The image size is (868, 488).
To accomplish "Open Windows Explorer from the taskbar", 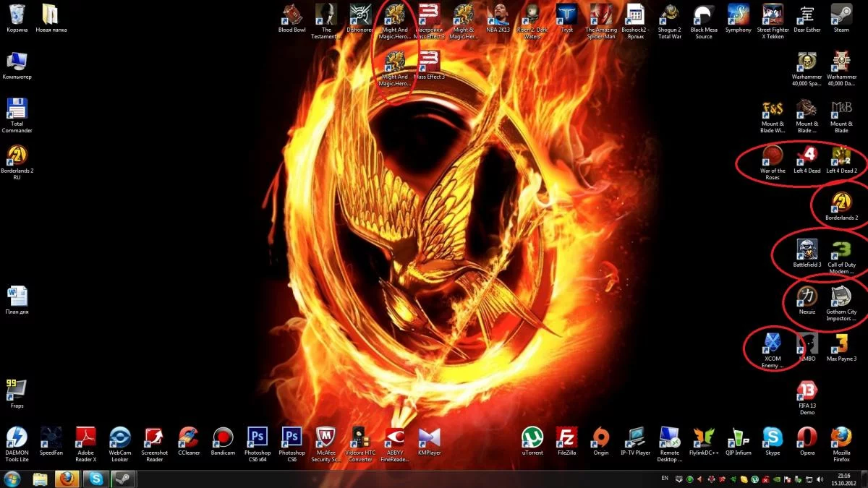I will (41, 479).
